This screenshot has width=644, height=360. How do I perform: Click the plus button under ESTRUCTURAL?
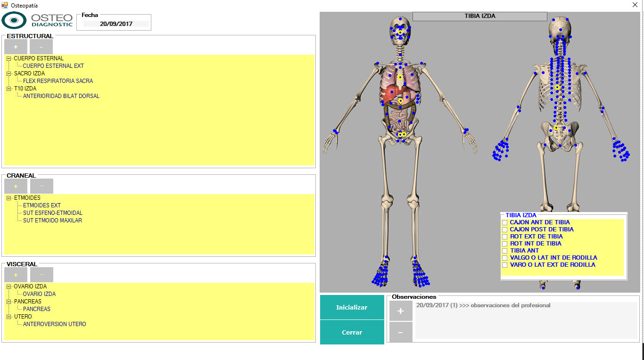point(16,47)
